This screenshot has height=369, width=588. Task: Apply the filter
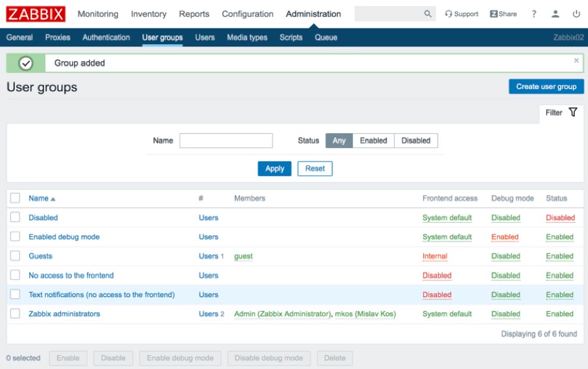(x=274, y=169)
